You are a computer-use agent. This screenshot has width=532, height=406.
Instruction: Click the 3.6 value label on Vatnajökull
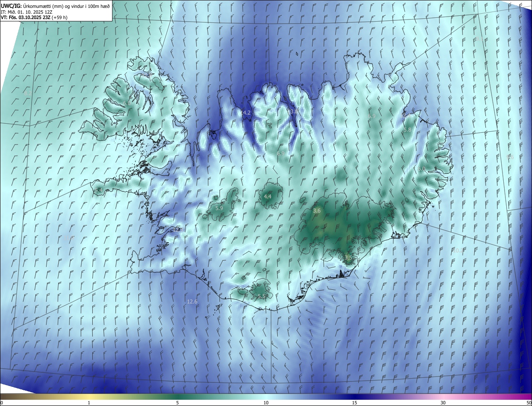point(317,211)
